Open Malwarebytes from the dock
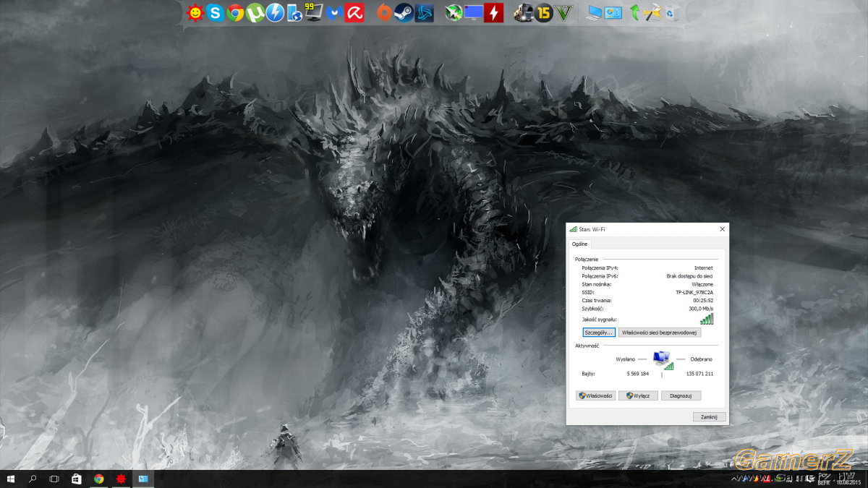Screen dimensions: 868x488 coord(333,12)
